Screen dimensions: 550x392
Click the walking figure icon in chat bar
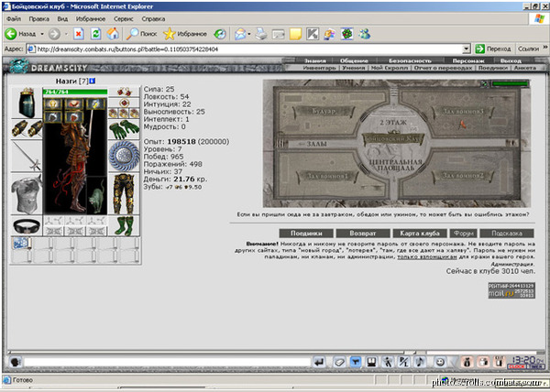pyautogui.click(x=388, y=362)
